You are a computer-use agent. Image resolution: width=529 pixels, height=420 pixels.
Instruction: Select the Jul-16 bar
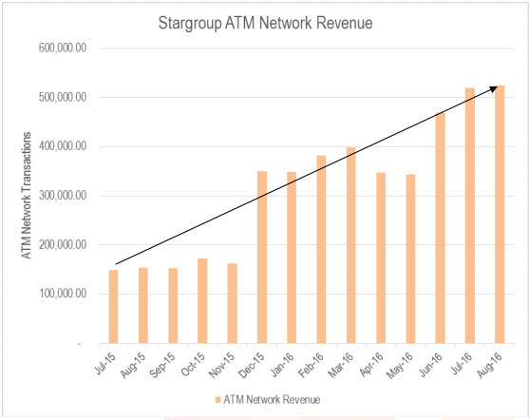tap(470, 216)
